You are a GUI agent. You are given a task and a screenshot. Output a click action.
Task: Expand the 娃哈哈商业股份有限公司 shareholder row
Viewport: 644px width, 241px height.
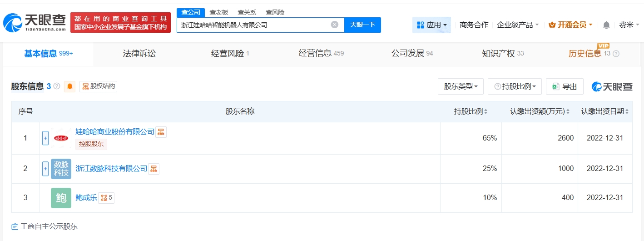tap(45, 138)
